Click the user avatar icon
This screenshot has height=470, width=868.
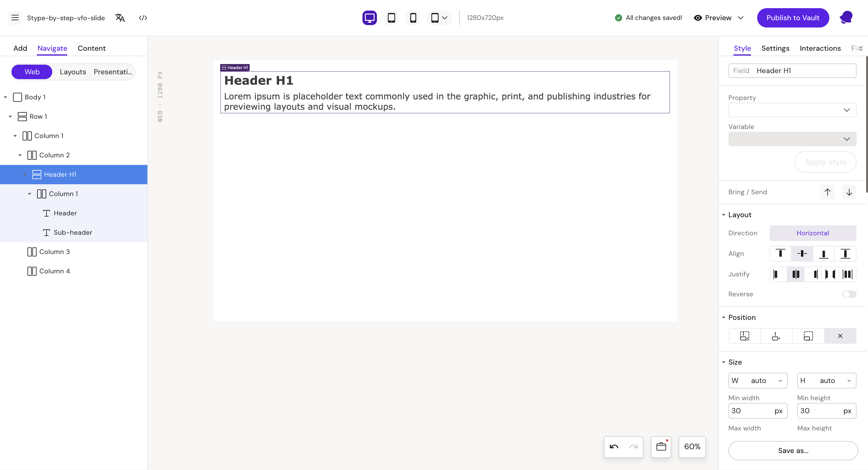click(x=846, y=18)
